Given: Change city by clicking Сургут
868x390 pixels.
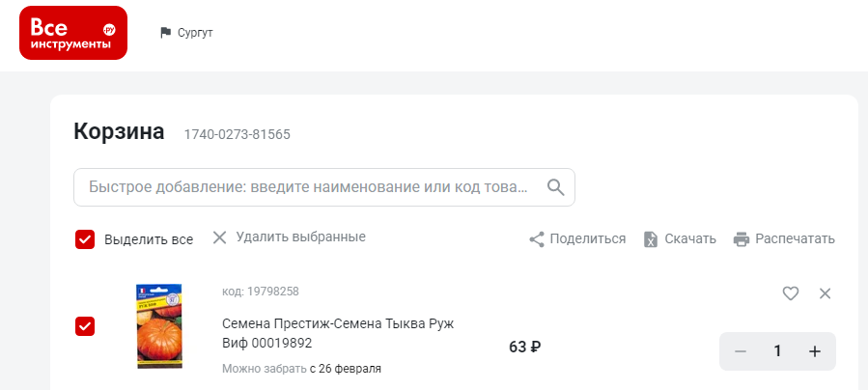Looking at the screenshot, I should [195, 33].
